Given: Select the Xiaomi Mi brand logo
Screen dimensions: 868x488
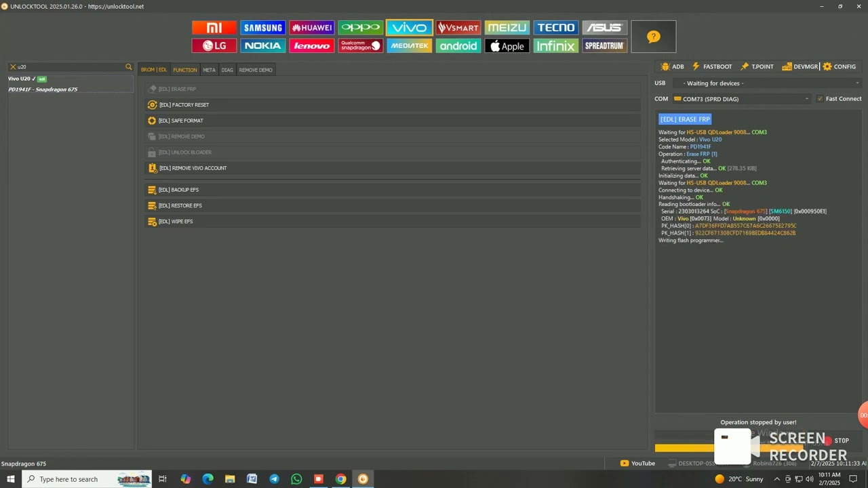Looking at the screenshot, I should coord(214,28).
